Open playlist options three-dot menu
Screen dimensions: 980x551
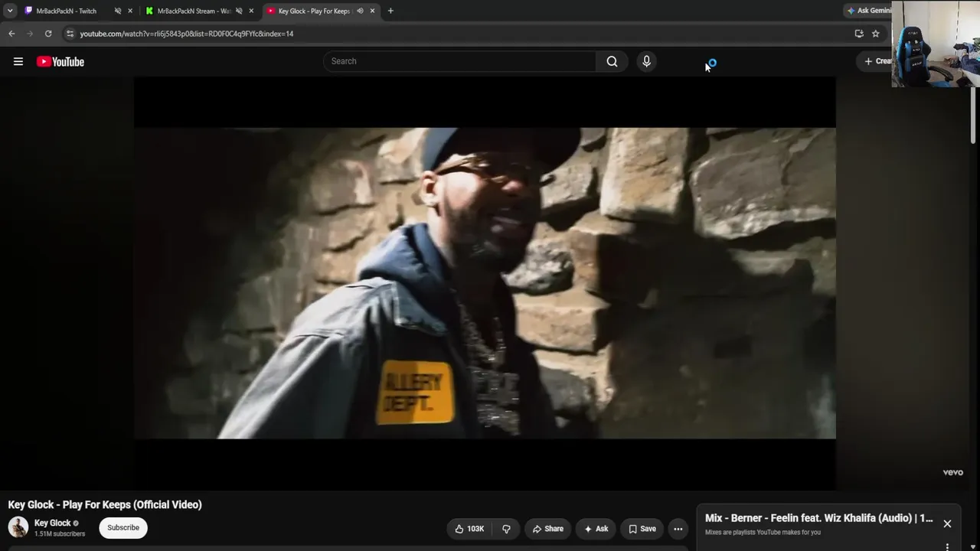(947, 546)
